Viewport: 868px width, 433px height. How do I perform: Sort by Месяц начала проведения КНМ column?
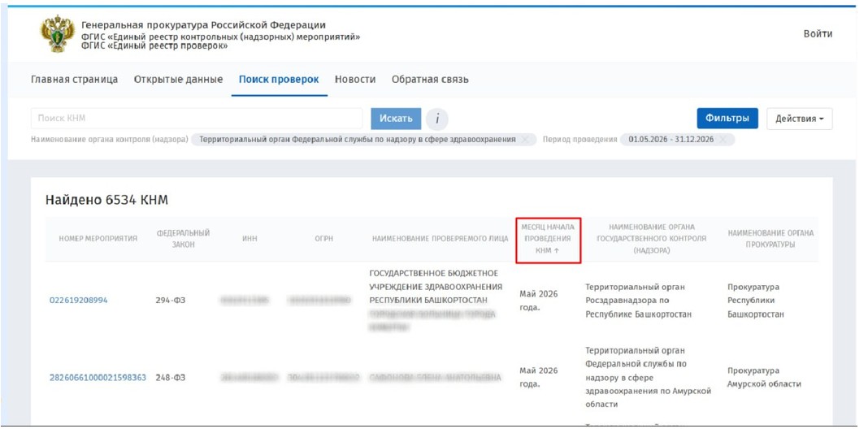[x=548, y=239]
